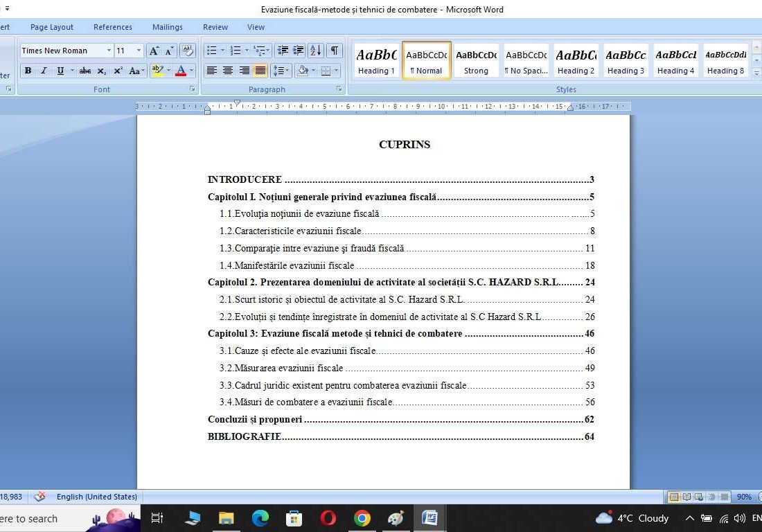The image size is (762, 532).
Task: Apply the Heading 1 style
Action: [x=376, y=60]
